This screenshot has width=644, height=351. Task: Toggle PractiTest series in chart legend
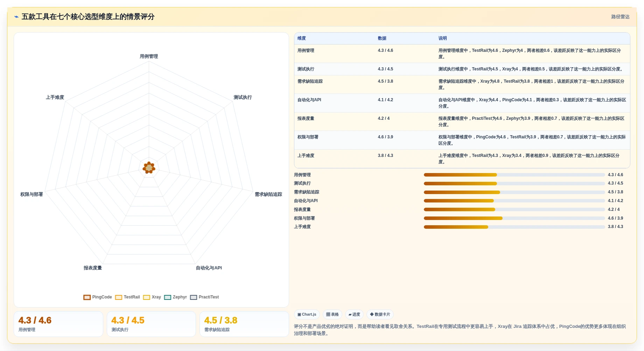(204, 297)
